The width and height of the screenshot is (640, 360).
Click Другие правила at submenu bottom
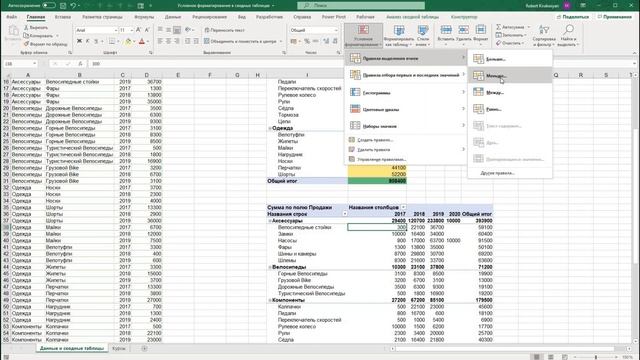click(x=498, y=173)
